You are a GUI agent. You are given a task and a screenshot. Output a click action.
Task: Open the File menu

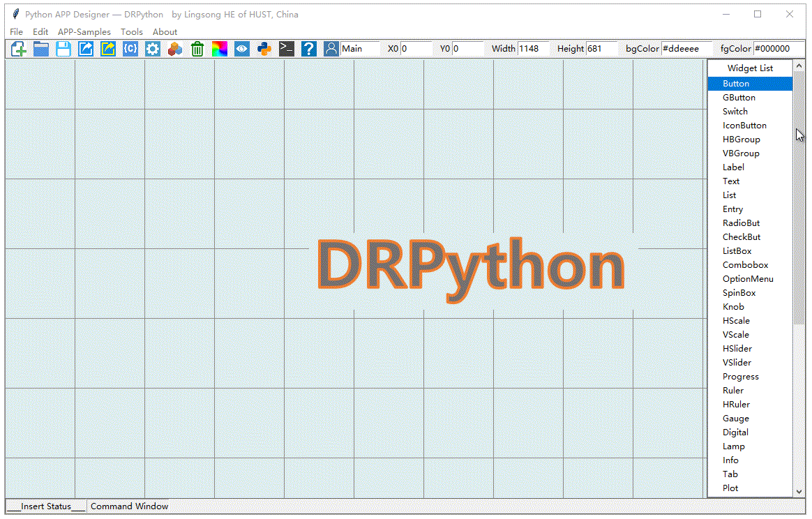(17, 31)
